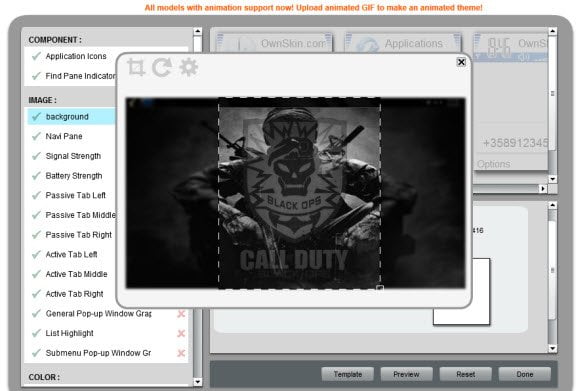Viewport: 580px width, 391px height.
Task: Remove Submenu Pop-up Window Graphic with red X
Action: (x=181, y=353)
